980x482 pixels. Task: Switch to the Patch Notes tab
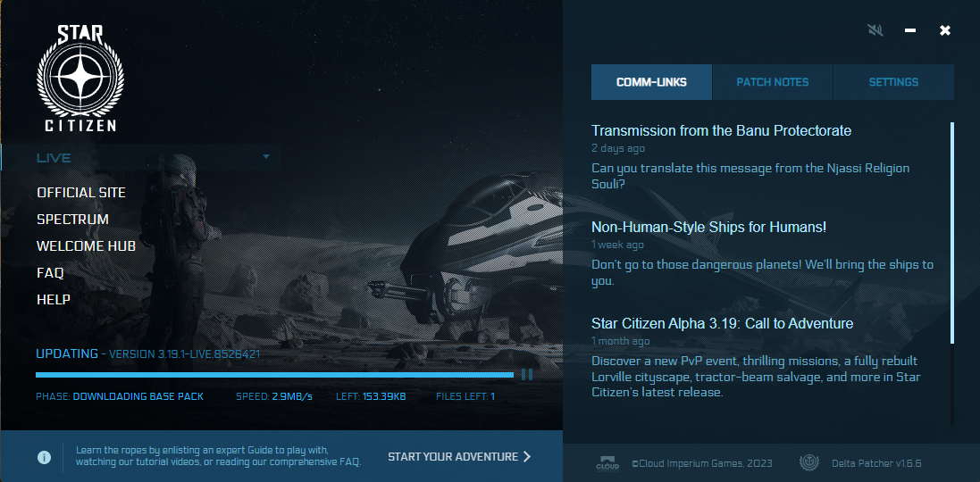pos(772,82)
